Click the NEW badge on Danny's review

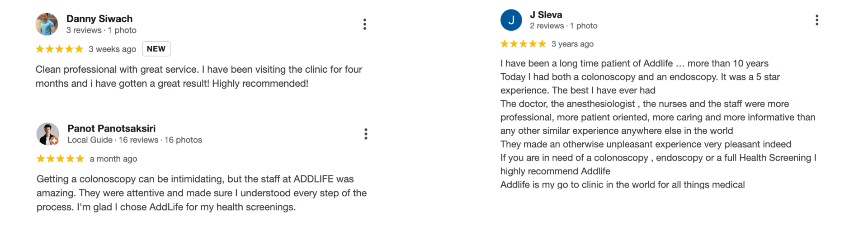(x=156, y=49)
